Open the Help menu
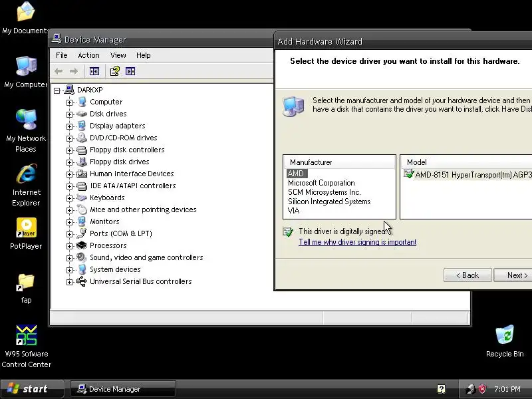The image size is (532, 399). tap(143, 55)
